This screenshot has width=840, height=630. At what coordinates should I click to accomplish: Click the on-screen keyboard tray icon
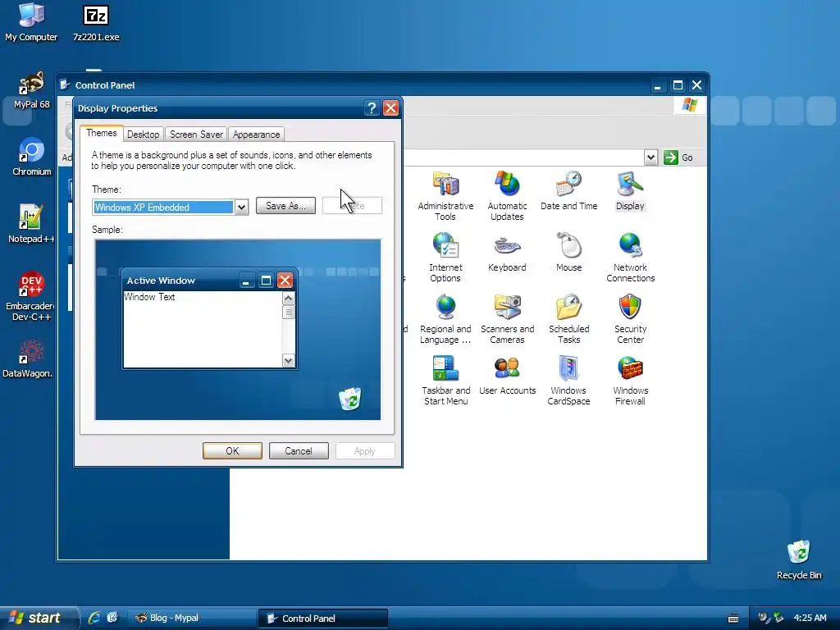733,619
